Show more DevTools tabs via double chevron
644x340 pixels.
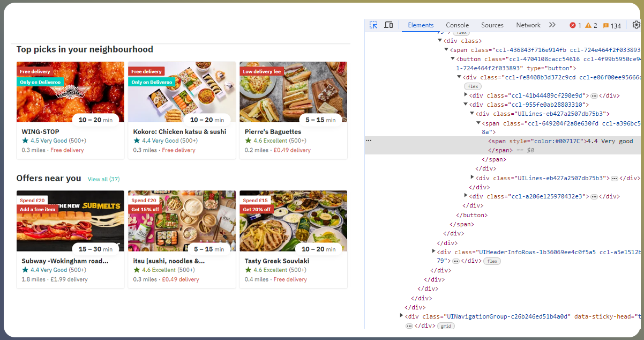(x=552, y=25)
